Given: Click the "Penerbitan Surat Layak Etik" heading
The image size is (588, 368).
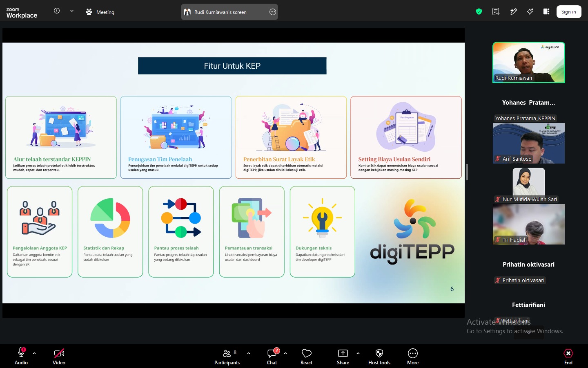Looking at the screenshot, I should 279,159.
